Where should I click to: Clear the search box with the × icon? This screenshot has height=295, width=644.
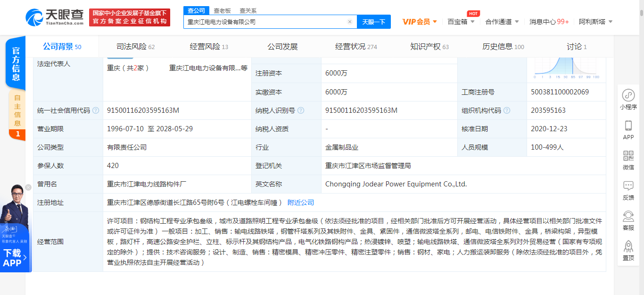point(349,22)
